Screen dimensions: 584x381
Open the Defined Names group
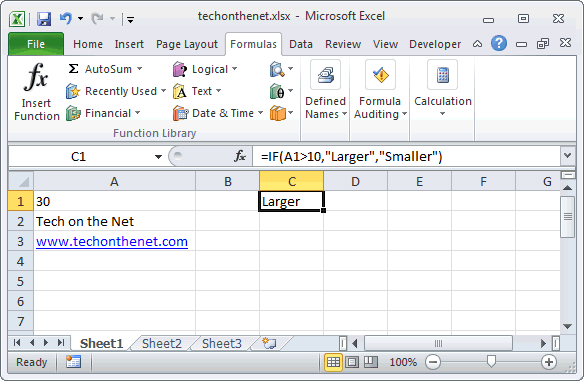click(326, 90)
